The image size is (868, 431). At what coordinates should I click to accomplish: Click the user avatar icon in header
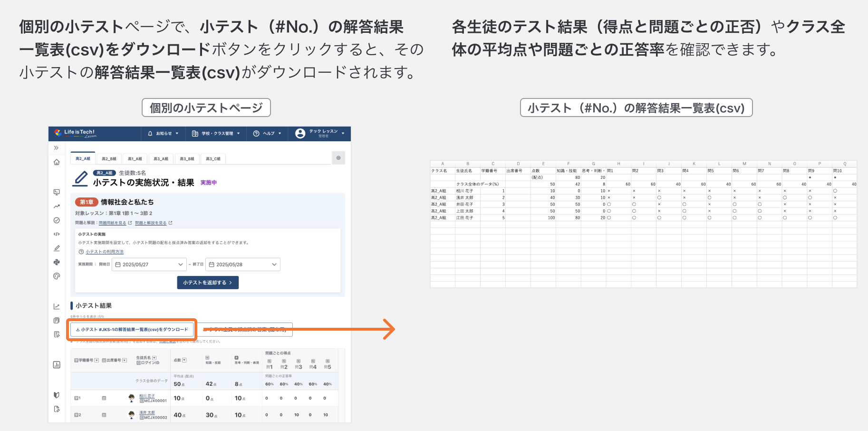click(x=300, y=134)
